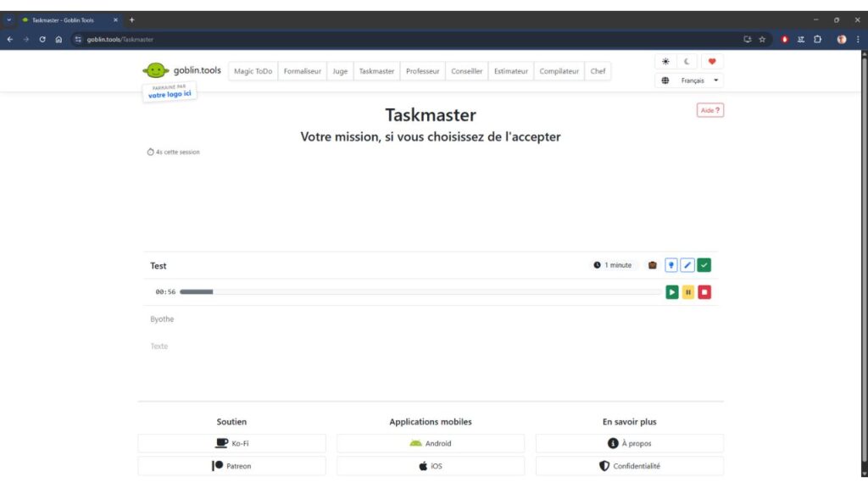Open the Conseiller tab
Screen dimensions: 868x488
point(467,71)
